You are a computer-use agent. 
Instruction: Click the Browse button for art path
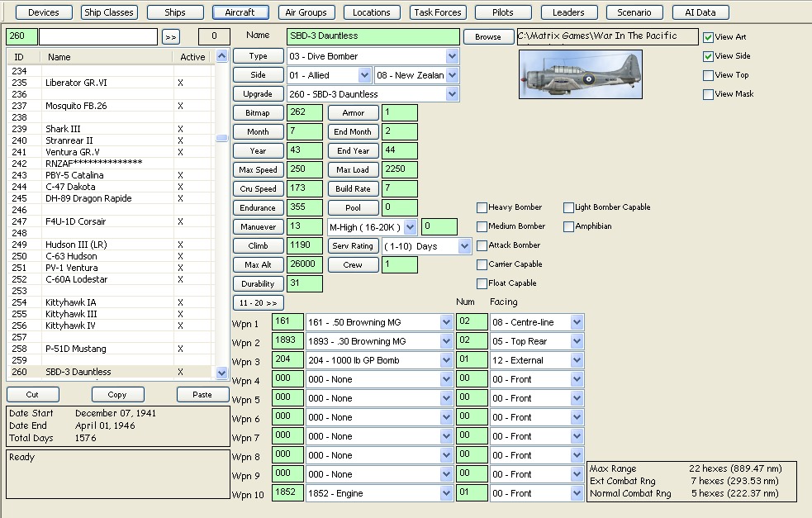487,36
